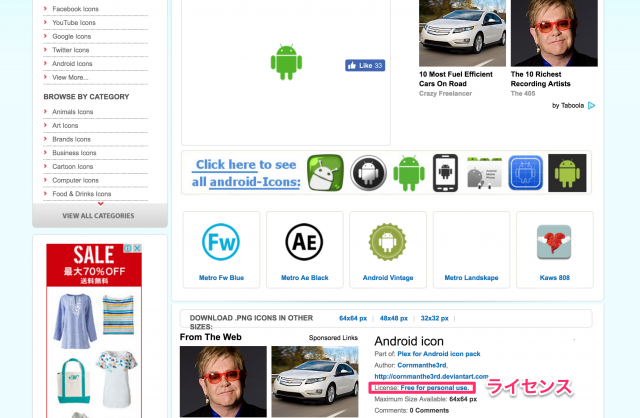Viewport: 640px width, 418px height.
Task: Open Twitter Icons link
Action: 71,50
